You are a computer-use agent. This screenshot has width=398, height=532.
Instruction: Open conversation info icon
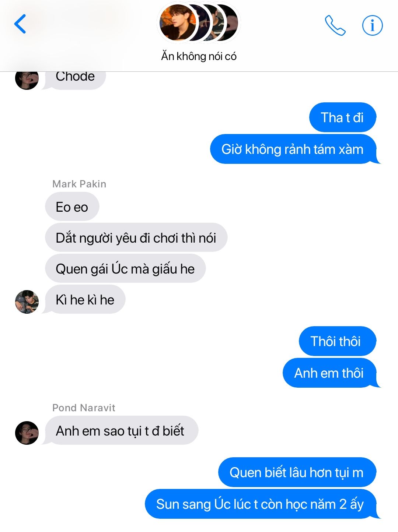pos(372,25)
